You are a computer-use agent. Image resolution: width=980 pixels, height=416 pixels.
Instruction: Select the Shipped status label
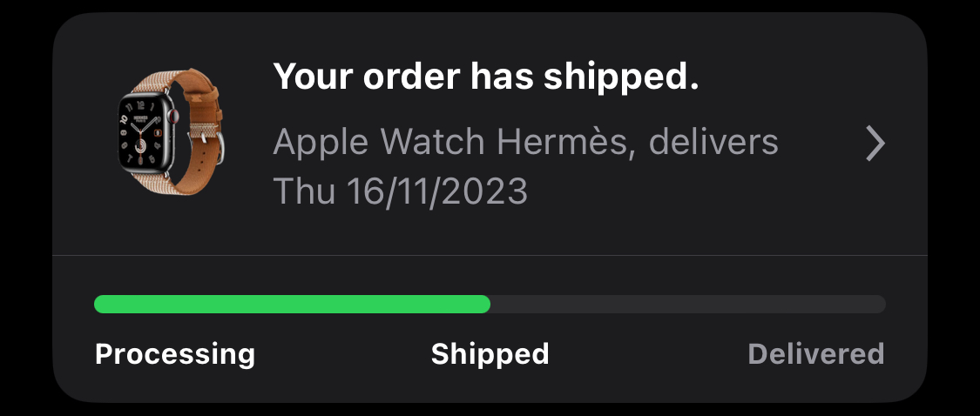pos(490,354)
